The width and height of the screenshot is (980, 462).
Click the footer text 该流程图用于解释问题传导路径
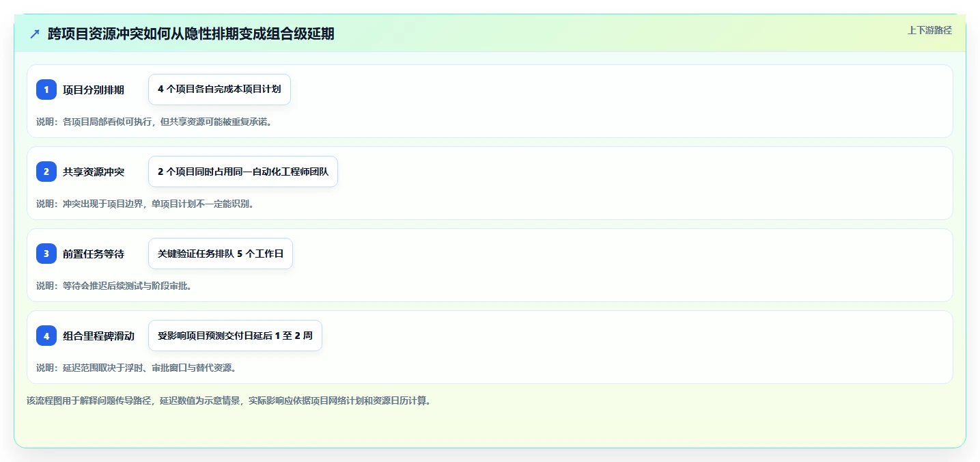pos(229,400)
